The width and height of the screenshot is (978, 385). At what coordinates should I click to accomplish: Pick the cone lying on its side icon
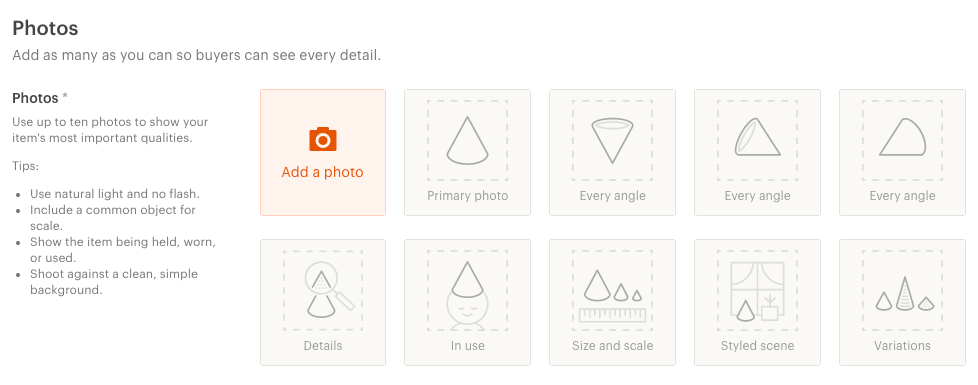coord(903,137)
